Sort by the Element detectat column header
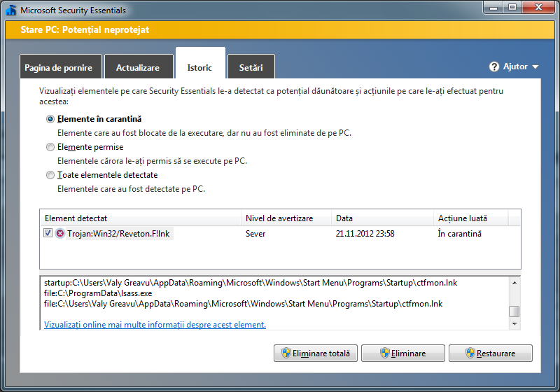 [140, 218]
